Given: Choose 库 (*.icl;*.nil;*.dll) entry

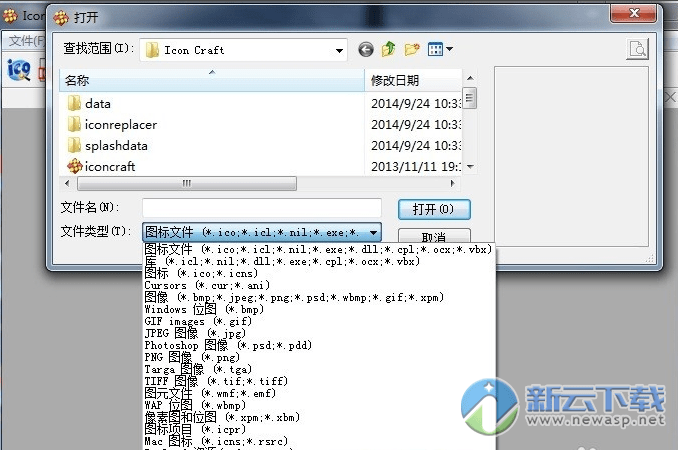Looking at the screenshot, I should click(x=318, y=262).
